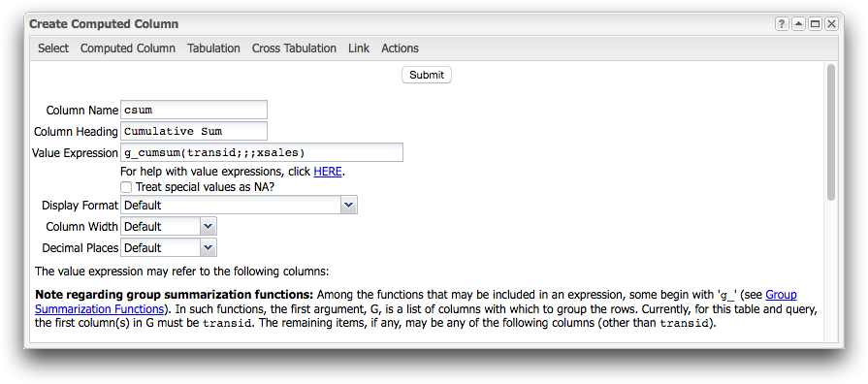The image size is (868, 384).
Task: Click the Submit button
Action: coord(427,75)
